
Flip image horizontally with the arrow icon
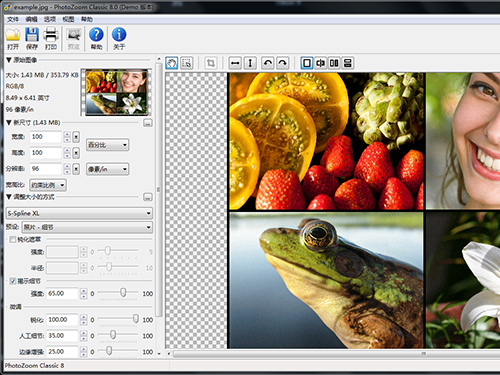[x=235, y=63]
